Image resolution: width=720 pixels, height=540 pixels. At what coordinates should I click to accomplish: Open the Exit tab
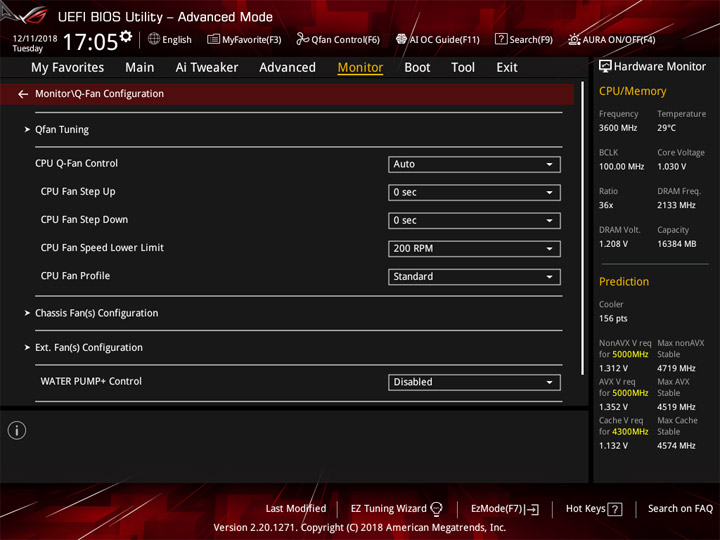[x=507, y=68]
